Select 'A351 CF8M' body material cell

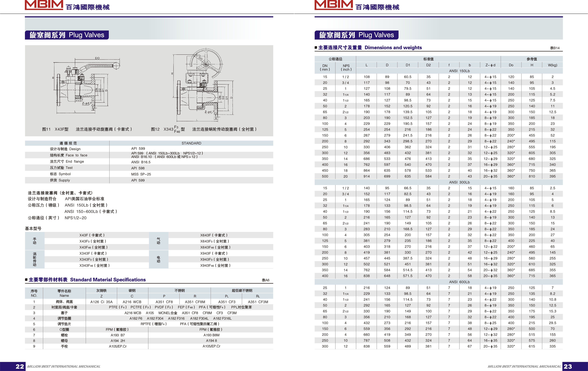[195, 302]
